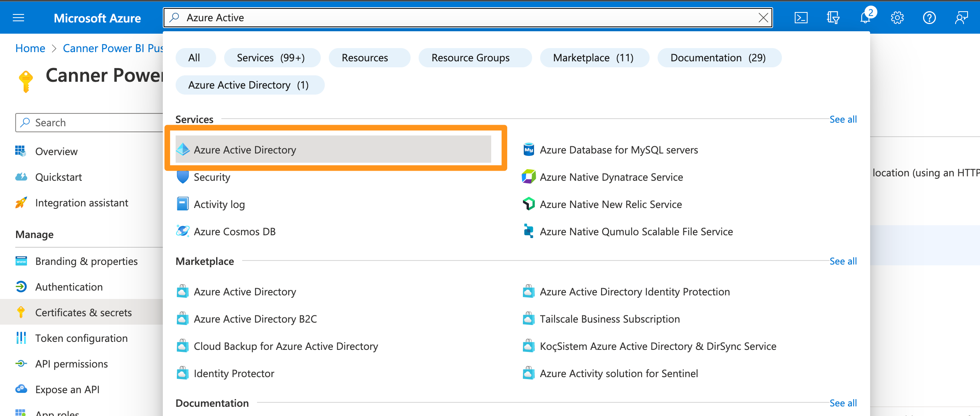Click the Quickstart cloud icon
The width and height of the screenshot is (980, 416).
(x=21, y=177)
